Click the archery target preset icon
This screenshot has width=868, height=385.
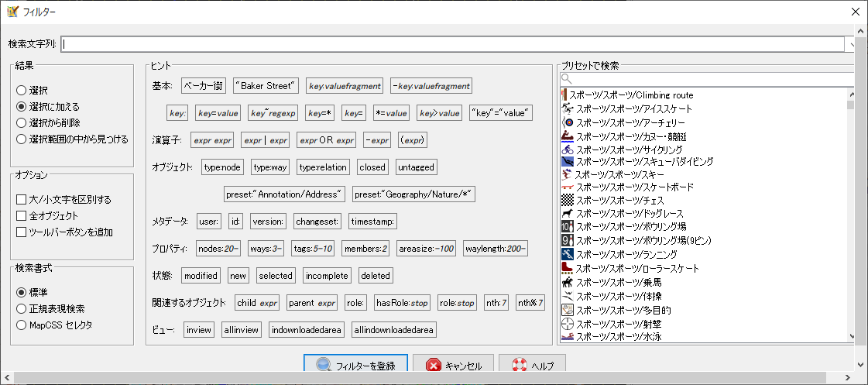pyautogui.click(x=568, y=122)
